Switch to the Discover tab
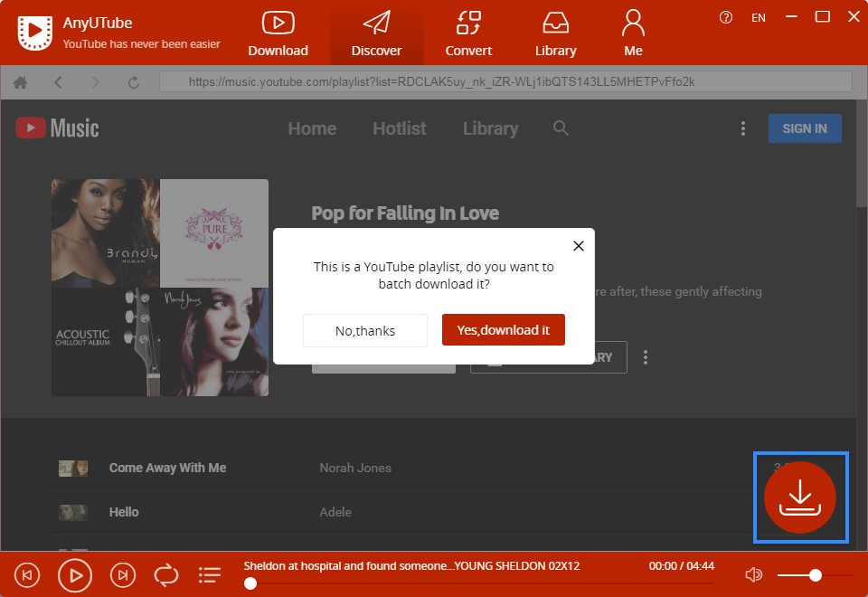The height and width of the screenshot is (597, 868). (376, 33)
